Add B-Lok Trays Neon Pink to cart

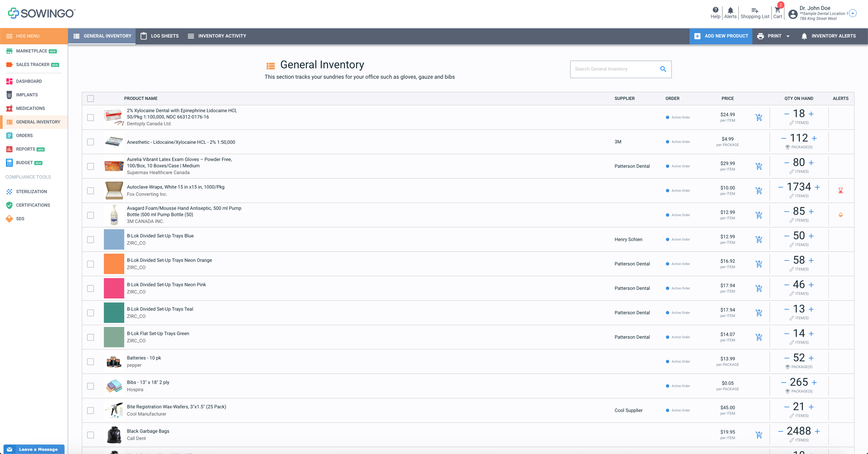(x=759, y=288)
